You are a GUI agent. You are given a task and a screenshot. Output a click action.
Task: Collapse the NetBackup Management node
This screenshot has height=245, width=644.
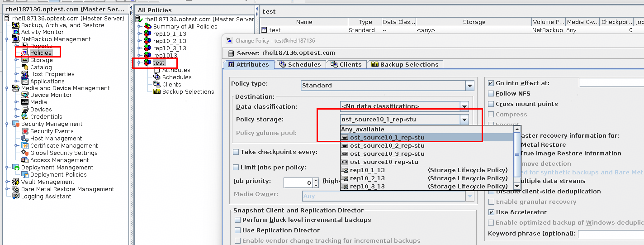click(x=7, y=39)
